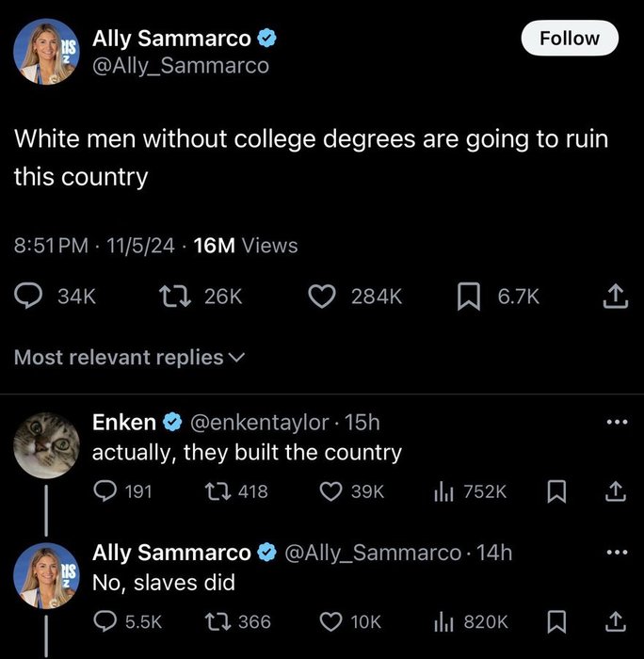Screen dimensions: 644x659
Task: Follow Ally Sammarco
Action: [569, 39]
